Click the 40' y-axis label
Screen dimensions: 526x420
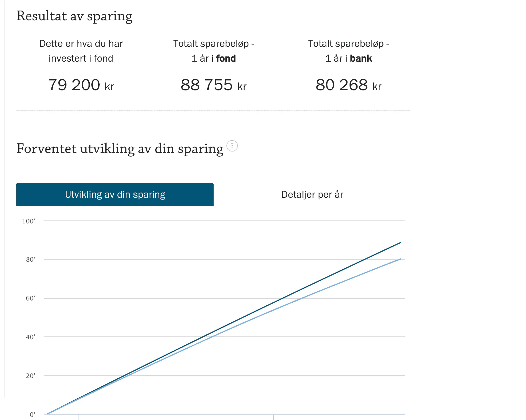pos(30,337)
